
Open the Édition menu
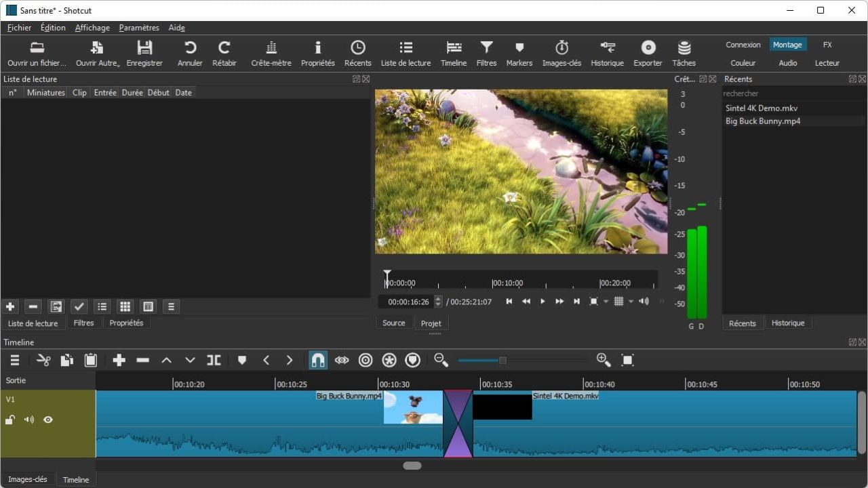click(53, 28)
